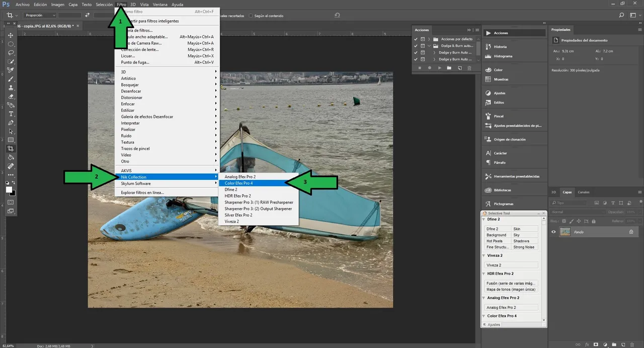Play the selected action in Acciones panel
Screen dimensions: 644x348
tap(439, 68)
